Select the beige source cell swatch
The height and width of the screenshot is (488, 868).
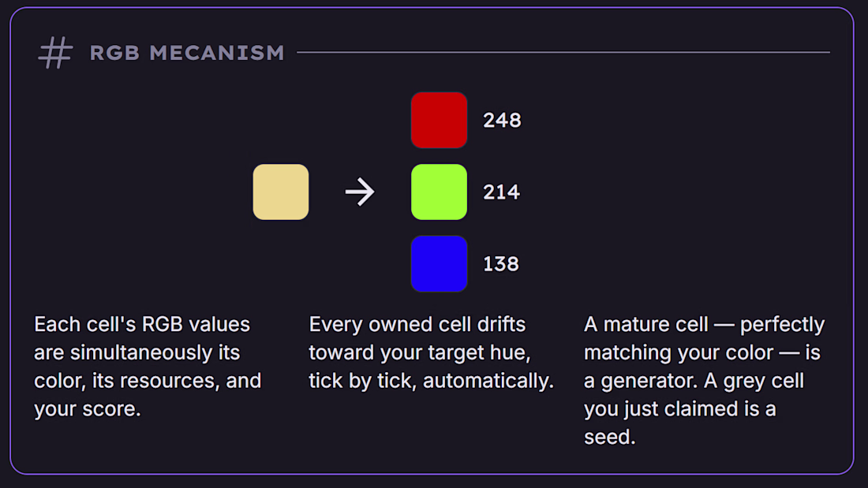281,192
